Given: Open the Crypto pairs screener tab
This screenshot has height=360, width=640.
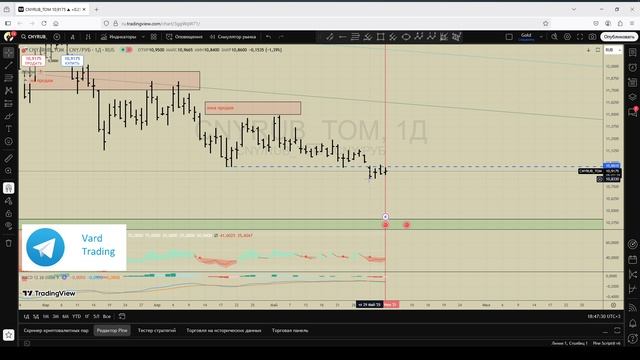Looking at the screenshot, I should click(x=56, y=331).
